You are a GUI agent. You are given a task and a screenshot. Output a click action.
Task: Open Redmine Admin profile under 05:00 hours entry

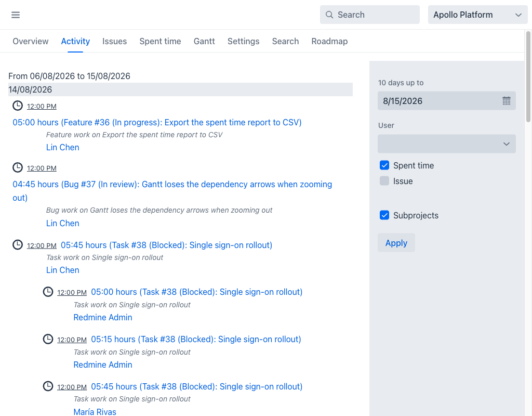point(103,317)
